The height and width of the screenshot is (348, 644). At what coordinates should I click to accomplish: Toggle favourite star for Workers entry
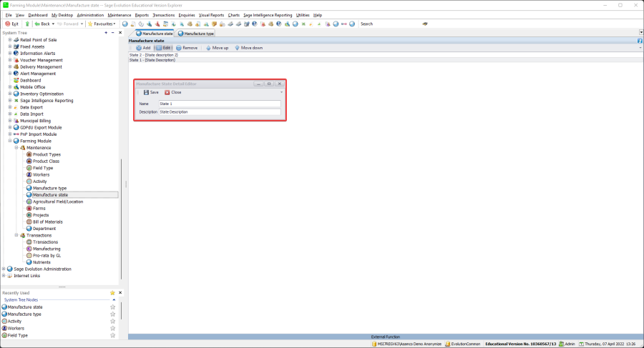coord(112,328)
